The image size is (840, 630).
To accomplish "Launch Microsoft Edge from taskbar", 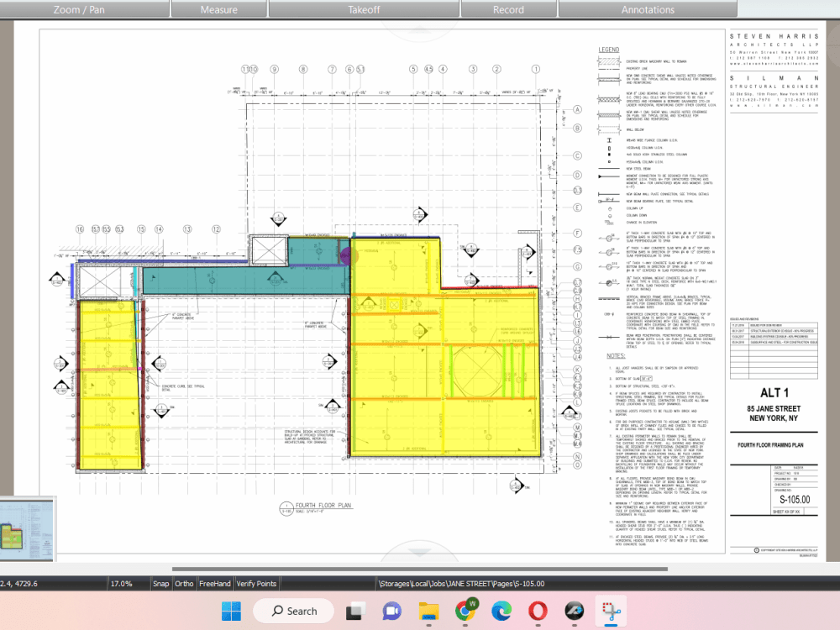I will coord(501,611).
